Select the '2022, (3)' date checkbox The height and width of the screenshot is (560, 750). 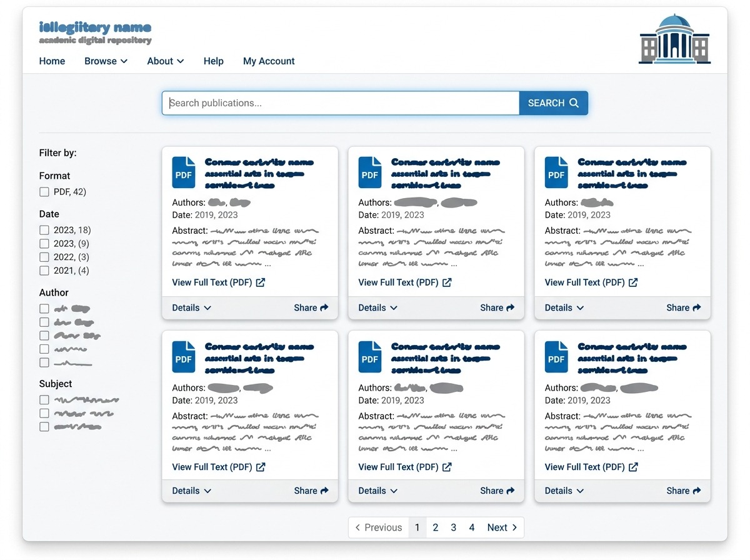44,257
